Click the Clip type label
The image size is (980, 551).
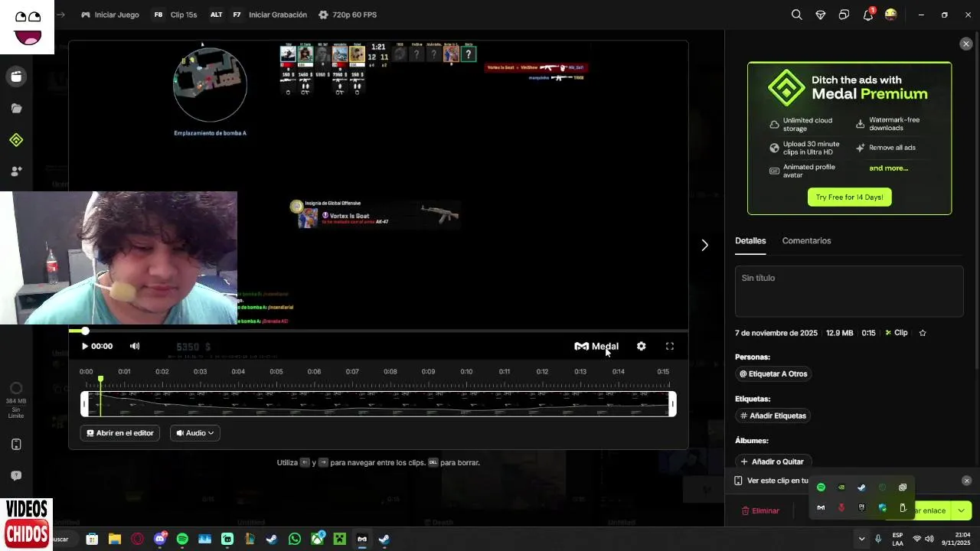(x=896, y=333)
